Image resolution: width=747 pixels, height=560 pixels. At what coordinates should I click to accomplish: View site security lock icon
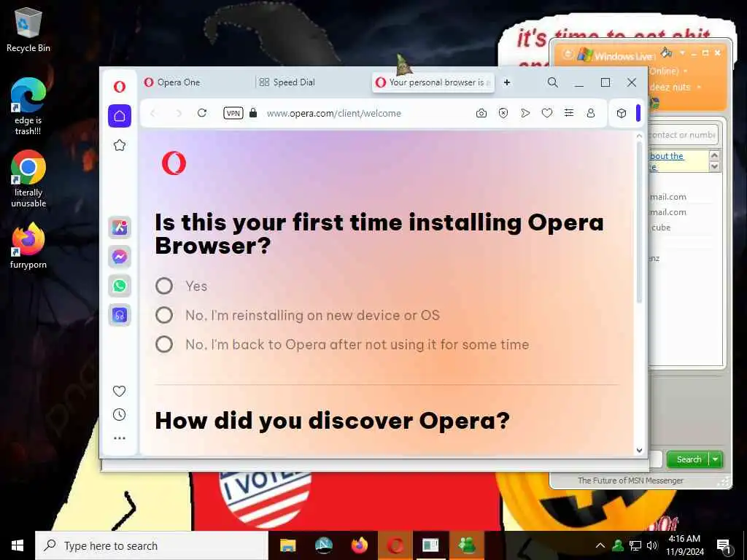point(253,113)
